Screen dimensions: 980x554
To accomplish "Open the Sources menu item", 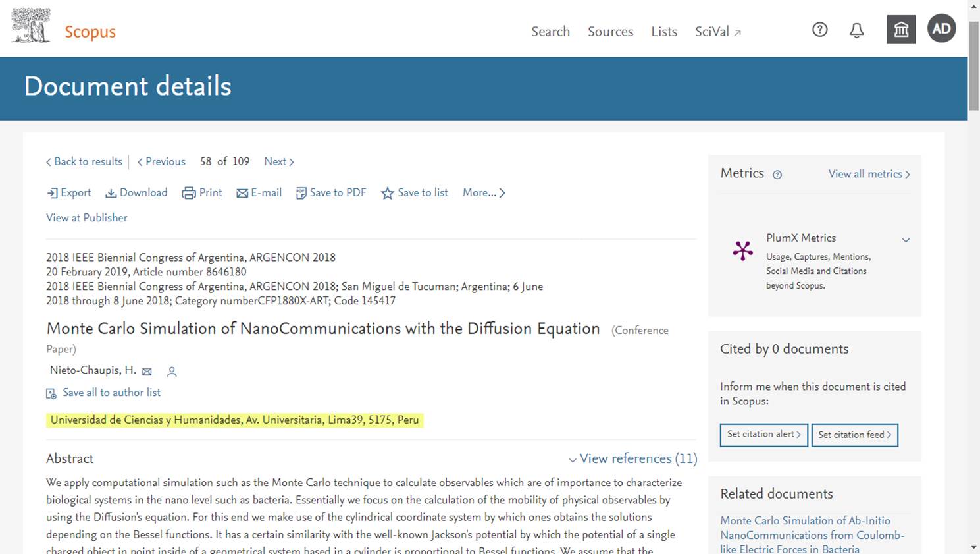I will coord(610,32).
